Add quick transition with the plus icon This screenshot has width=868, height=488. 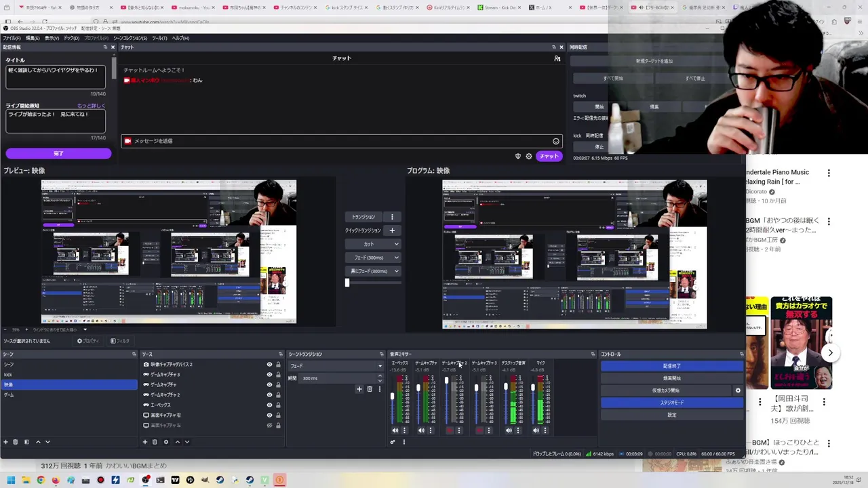click(392, 230)
